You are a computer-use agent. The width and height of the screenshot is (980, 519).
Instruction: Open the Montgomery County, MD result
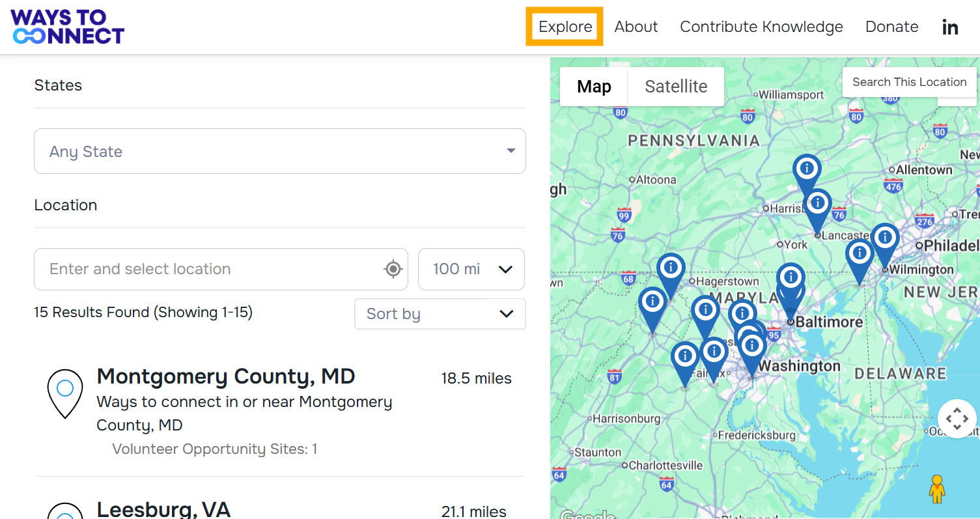point(226,376)
